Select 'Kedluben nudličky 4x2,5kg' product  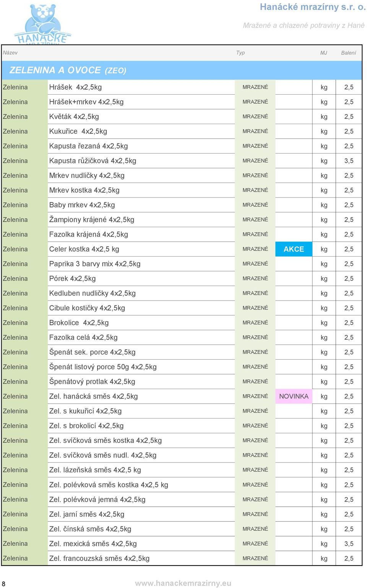(x=93, y=293)
